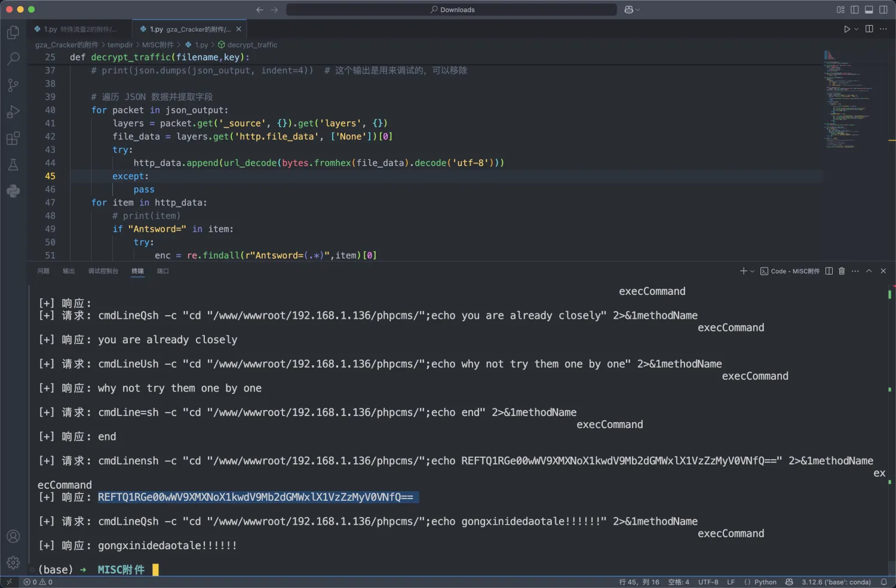Open the Copilot chat icon in title bar
The image size is (896, 588).
pos(628,10)
